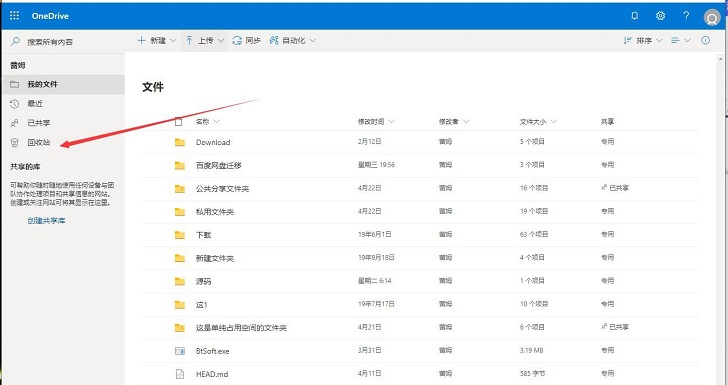Open the 新建 dropdown
728x385 pixels.
point(157,40)
